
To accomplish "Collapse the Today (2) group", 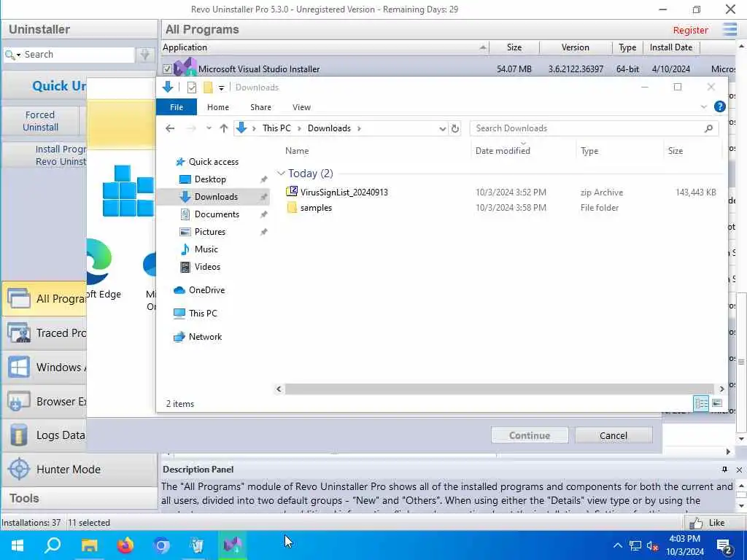I will coord(281,174).
